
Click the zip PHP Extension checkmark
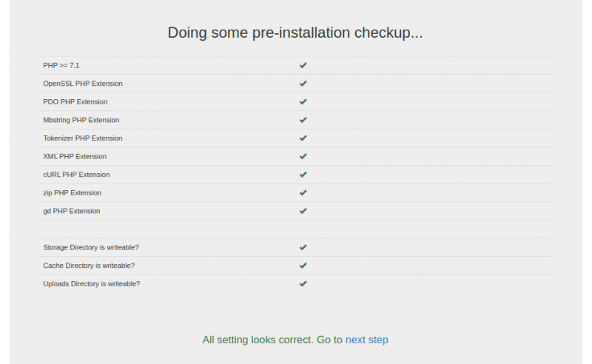[303, 192]
